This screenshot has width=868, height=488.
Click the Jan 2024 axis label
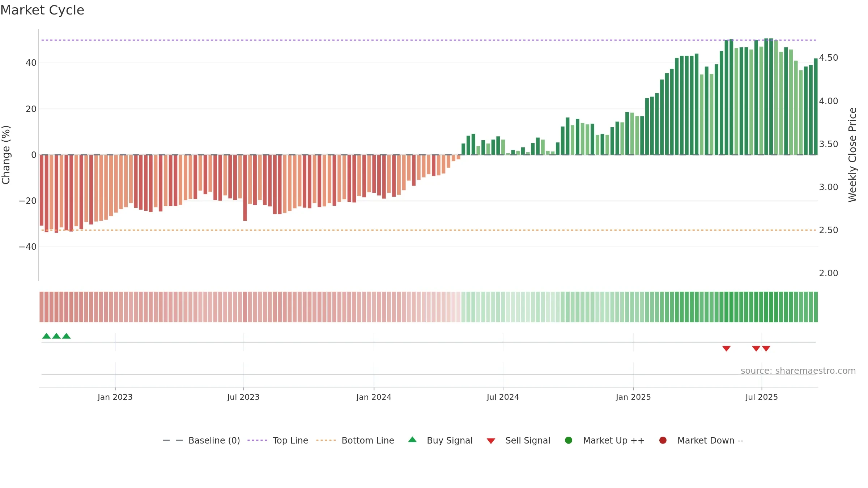coord(374,397)
